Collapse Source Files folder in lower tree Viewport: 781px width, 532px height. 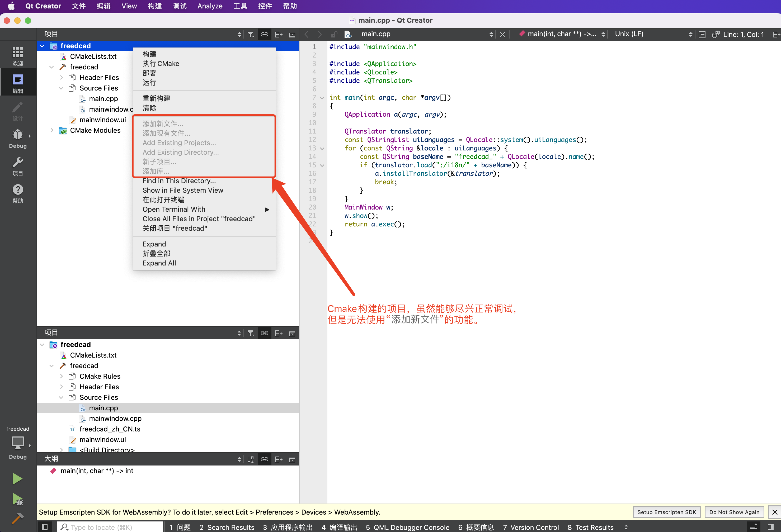click(61, 397)
